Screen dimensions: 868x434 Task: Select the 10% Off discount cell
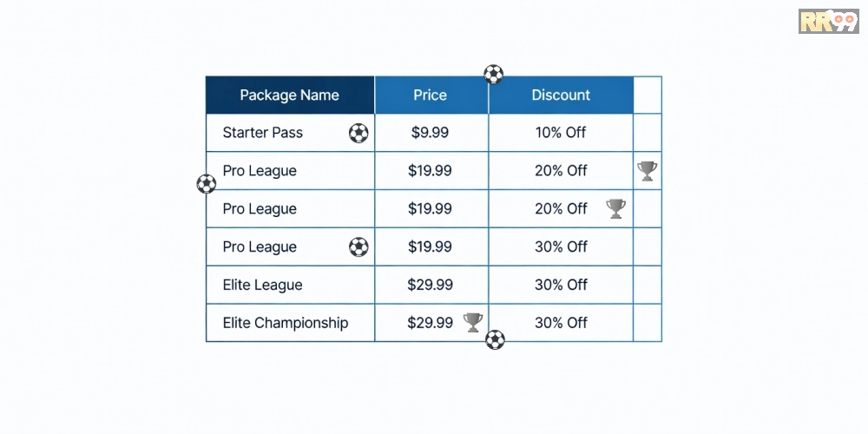click(x=561, y=134)
